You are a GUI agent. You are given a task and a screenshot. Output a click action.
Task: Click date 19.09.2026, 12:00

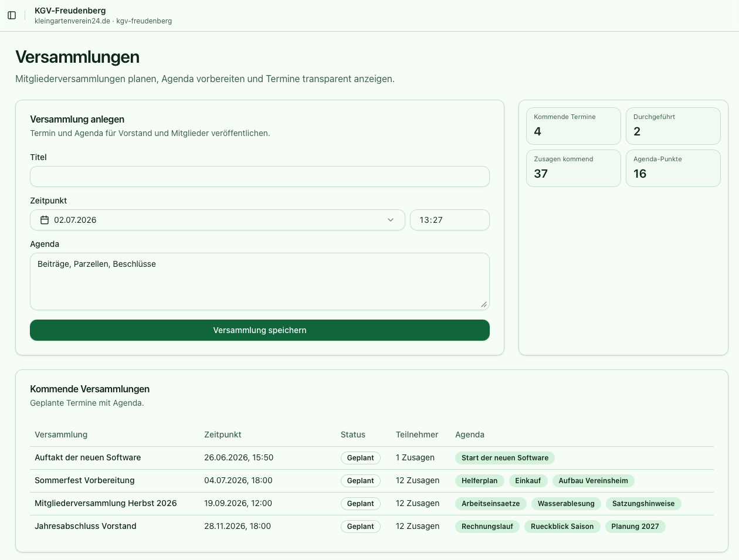tap(238, 503)
